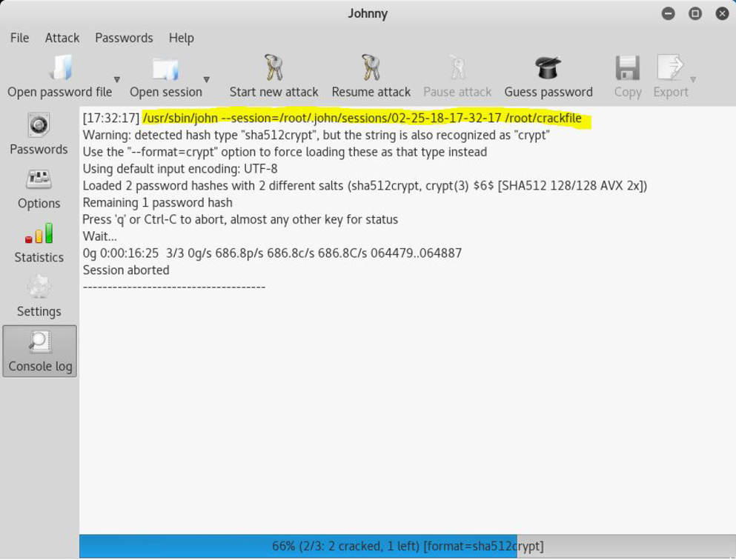Show the Statistics sidebar tab
This screenshot has height=560, width=736.
coord(39,243)
